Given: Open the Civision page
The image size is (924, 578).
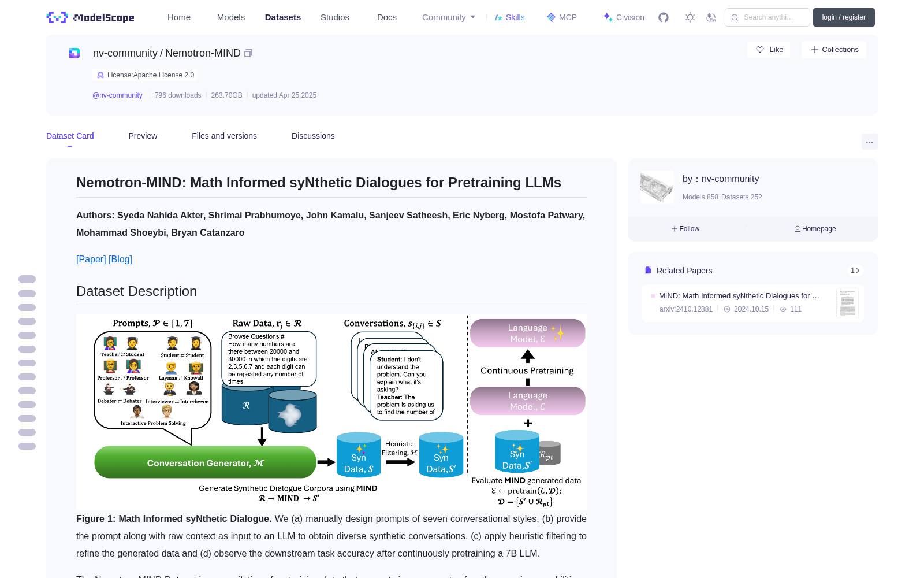Looking at the screenshot, I should [x=624, y=17].
